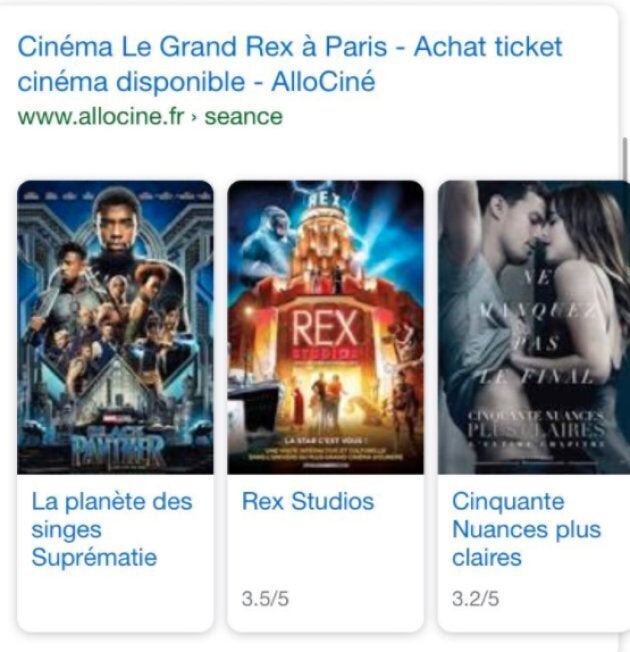Click the blank area in first movie card
Image resolution: width=630 pixels, height=652 pixels.
115,599
